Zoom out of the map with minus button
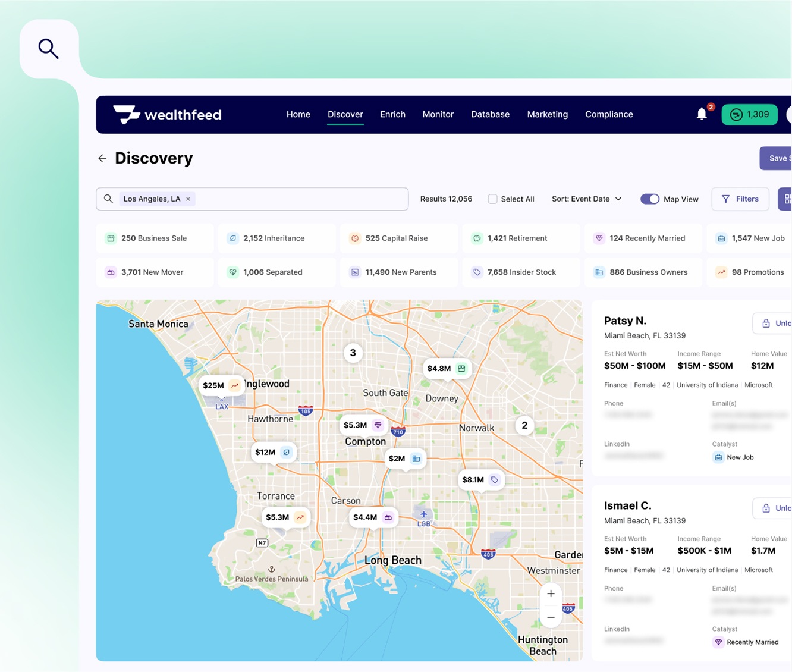792x672 pixels. [x=551, y=617]
